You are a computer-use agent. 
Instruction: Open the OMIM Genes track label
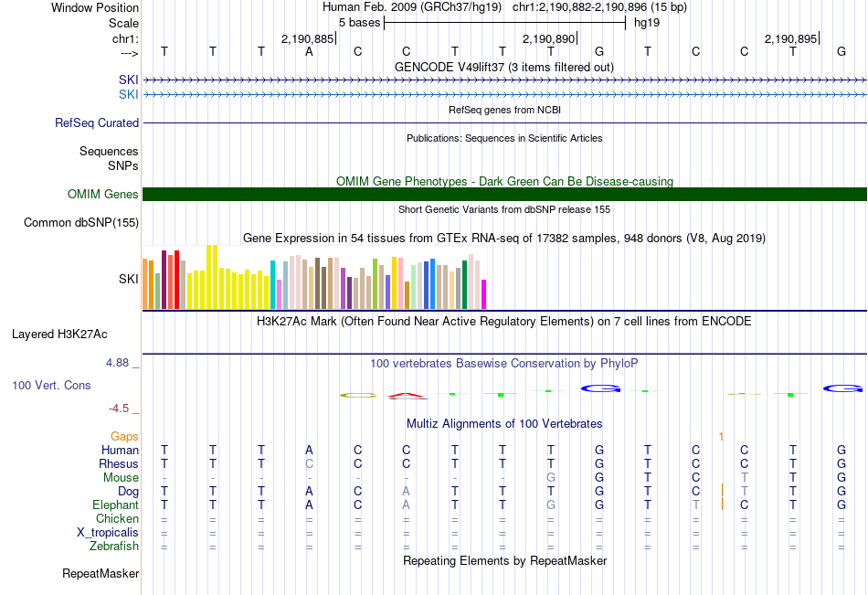(102, 194)
